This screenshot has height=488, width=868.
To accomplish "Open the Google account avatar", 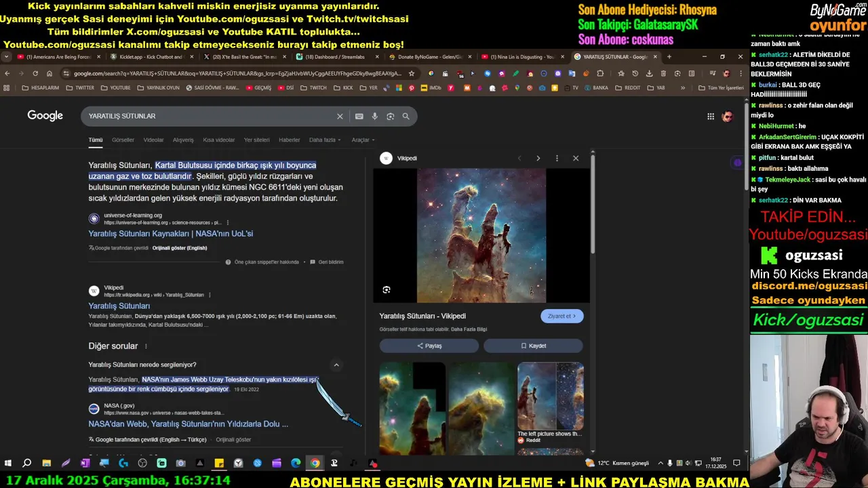I will [728, 117].
